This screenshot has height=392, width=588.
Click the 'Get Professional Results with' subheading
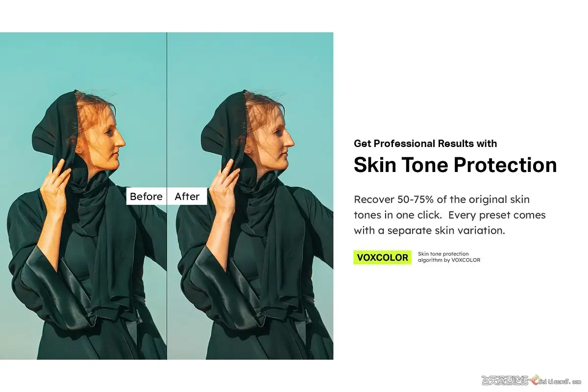coord(425,144)
